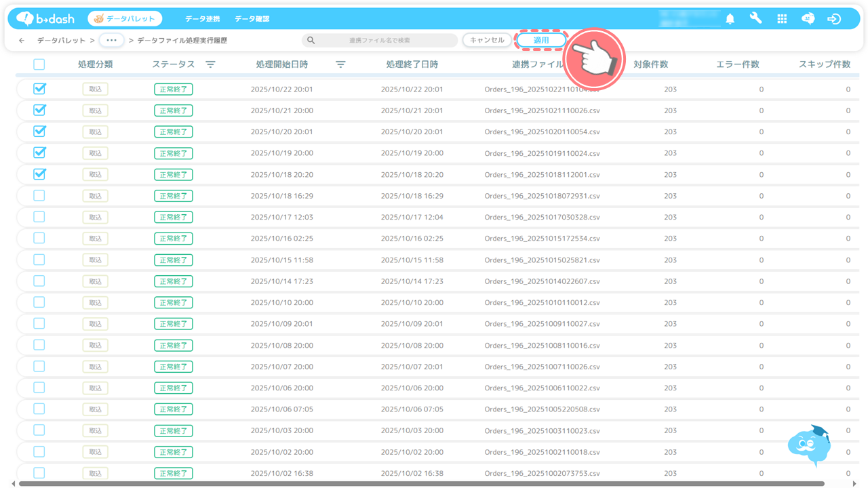
Task: Open the 処理開始日時 column filter
Action: pos(340,64)
